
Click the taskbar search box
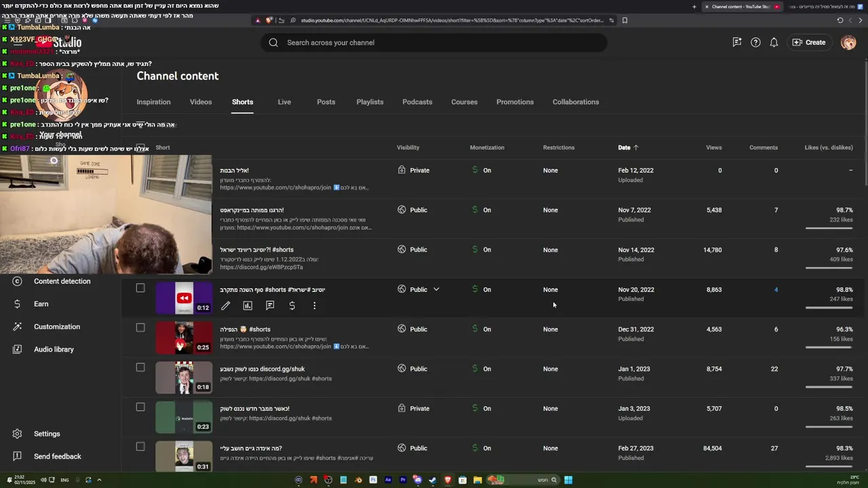coord(524,480)
